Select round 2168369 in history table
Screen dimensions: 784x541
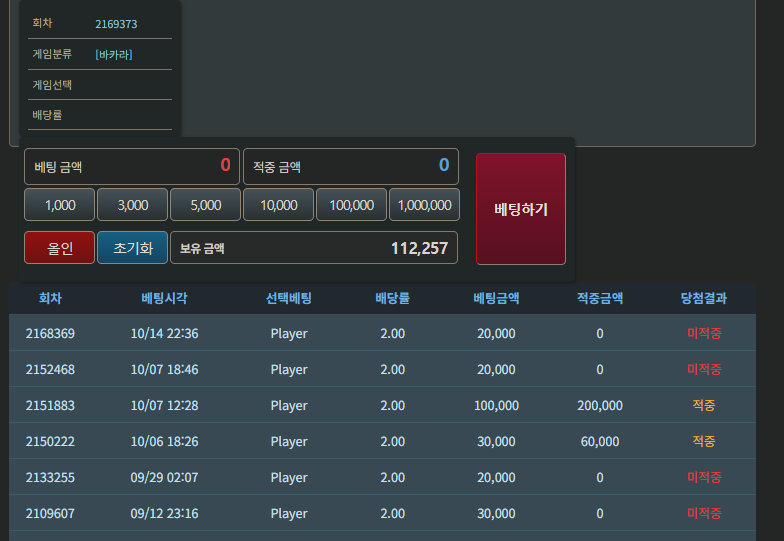click(50, 334)
